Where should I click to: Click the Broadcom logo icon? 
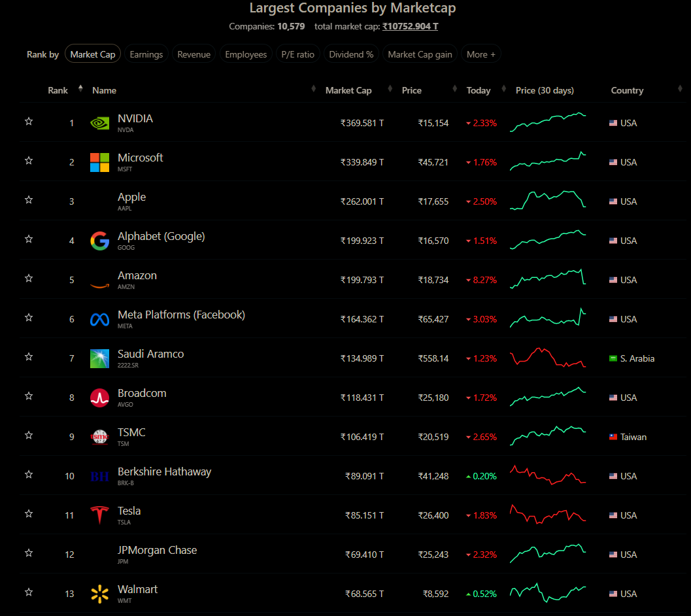pos(99,398)
